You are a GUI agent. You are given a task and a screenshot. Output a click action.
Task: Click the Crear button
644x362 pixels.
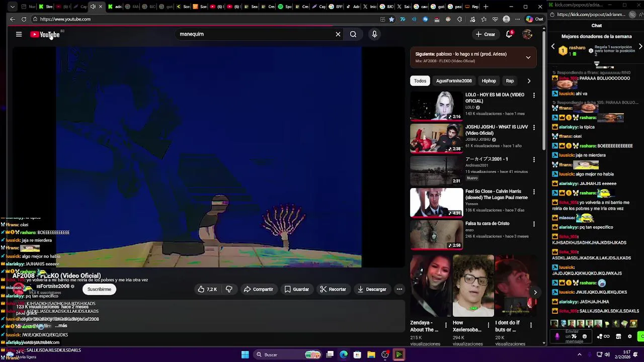(x=486, y=34)
